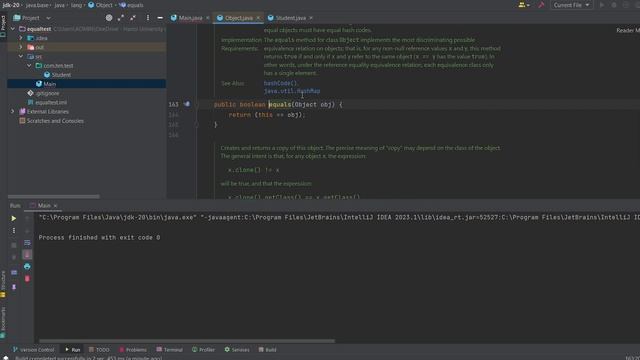Collapse all nodes in Project panel
Image resolution: width=640 pixels, height=360 pixels.
click(133, 18)
